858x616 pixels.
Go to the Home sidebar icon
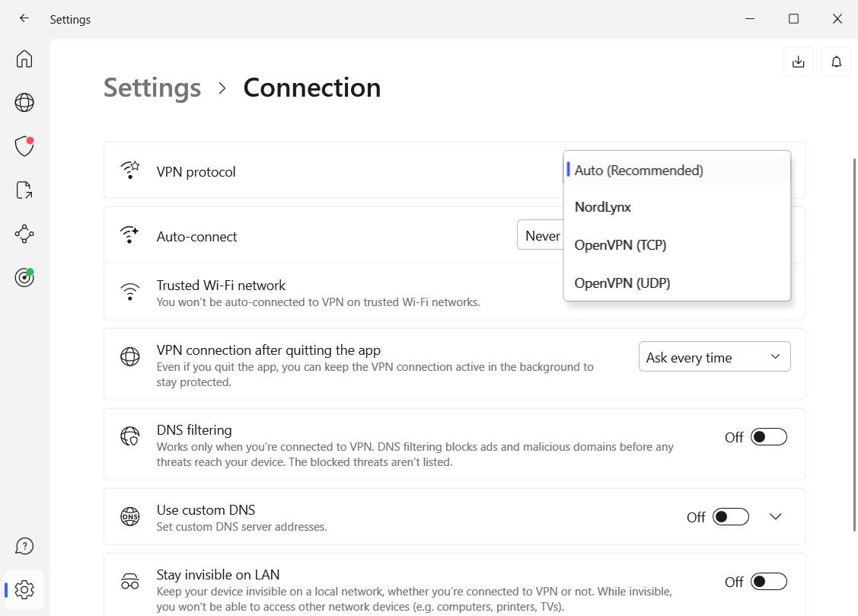[x=24, y=59]
